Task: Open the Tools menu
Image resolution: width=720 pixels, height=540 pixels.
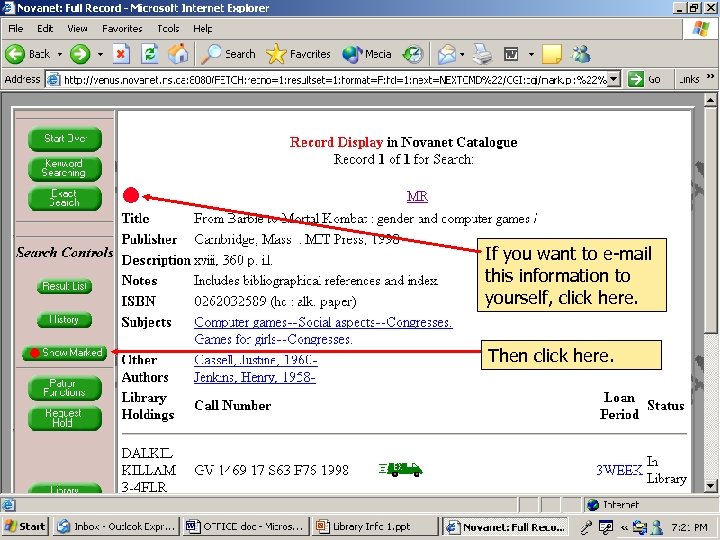Action: point(168,28)
